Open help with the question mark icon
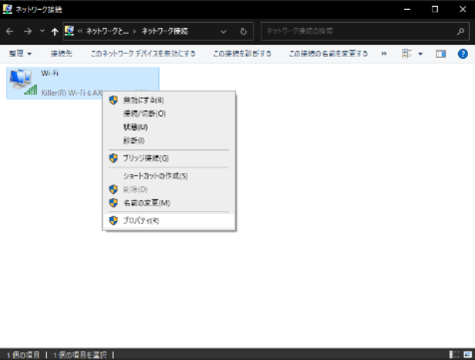Viewport: 475px width, 360px height. 463,54
